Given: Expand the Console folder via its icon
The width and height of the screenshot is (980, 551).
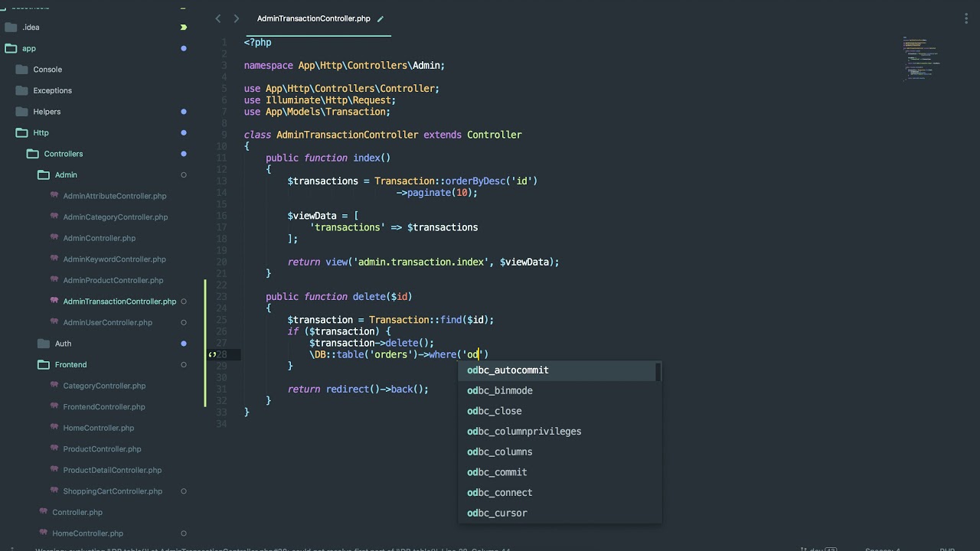Looking at the screenshot, I should click(x=21, y=69).
